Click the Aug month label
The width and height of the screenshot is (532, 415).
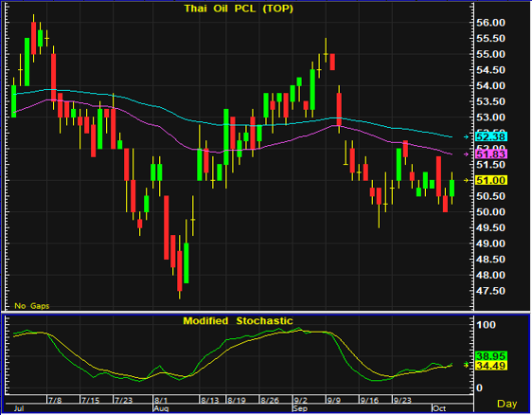coord(161,408)
